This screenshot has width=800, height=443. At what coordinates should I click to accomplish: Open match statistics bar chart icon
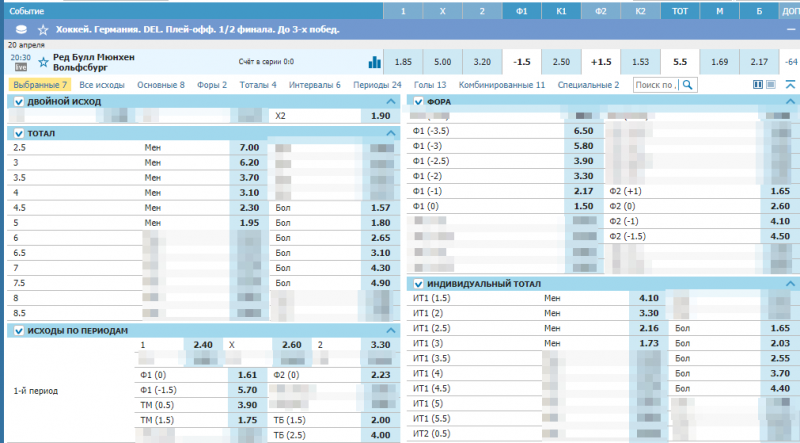click(x=375, y=62)
